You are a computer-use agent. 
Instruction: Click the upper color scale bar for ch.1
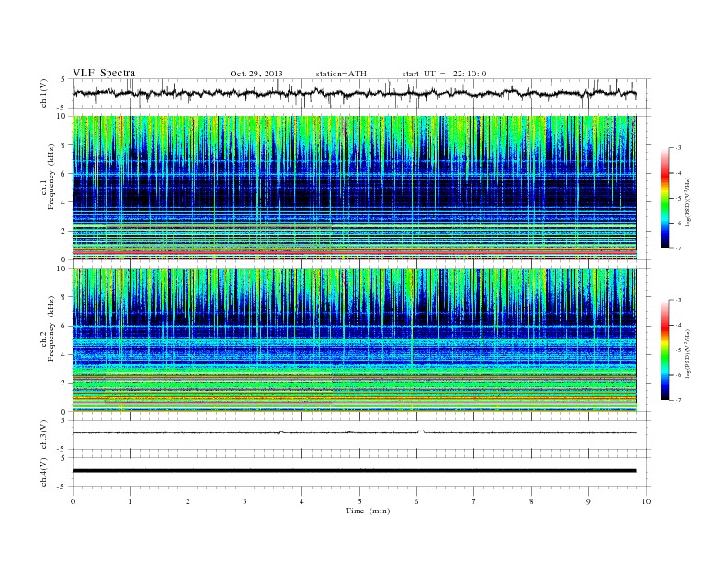(x=665, y=199)
